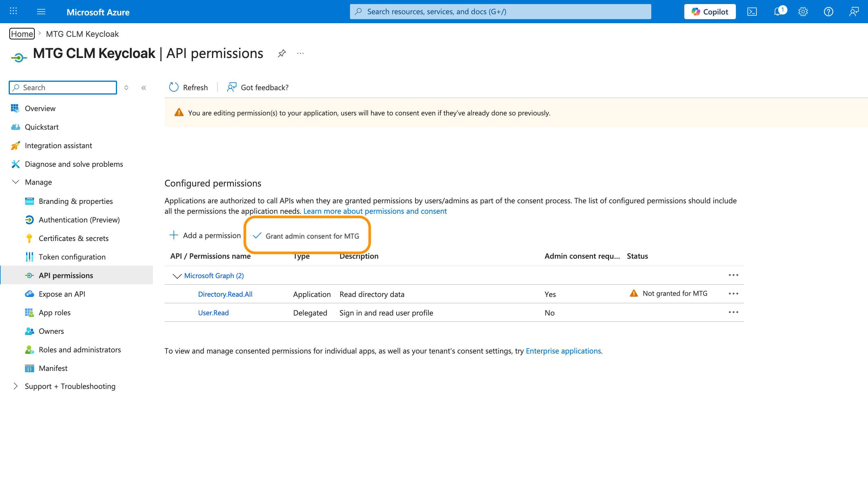Click Grant admin consent for MTG
The image size is (868, 482).
point(306,236)
